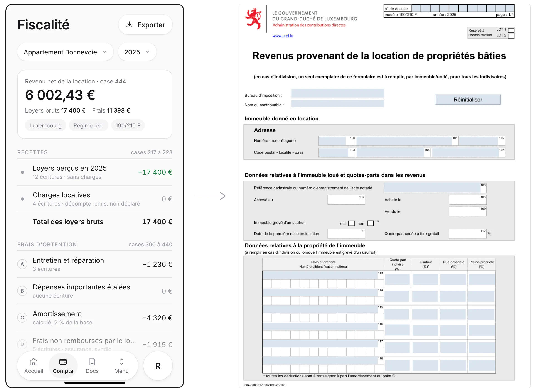Viewport: 536px width, 392px height.
Task: Click the Quote-part cédée field 112
Action: tap(467, 233)
